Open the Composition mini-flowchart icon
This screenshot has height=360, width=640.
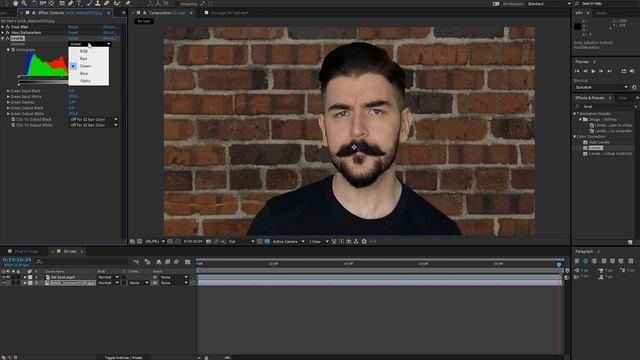pos(136,262)
